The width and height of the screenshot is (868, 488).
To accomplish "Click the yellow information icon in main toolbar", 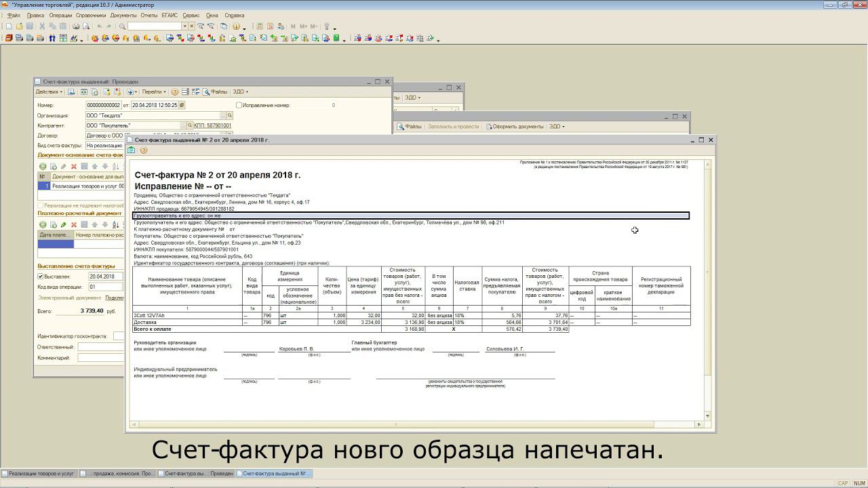I will point(237,26).
